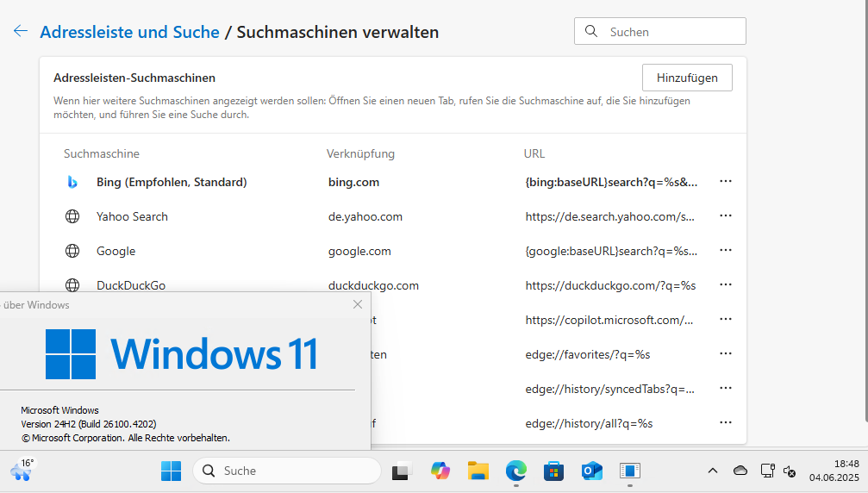Switch to Microsoft Edge in taskbar

click(516, 471)
